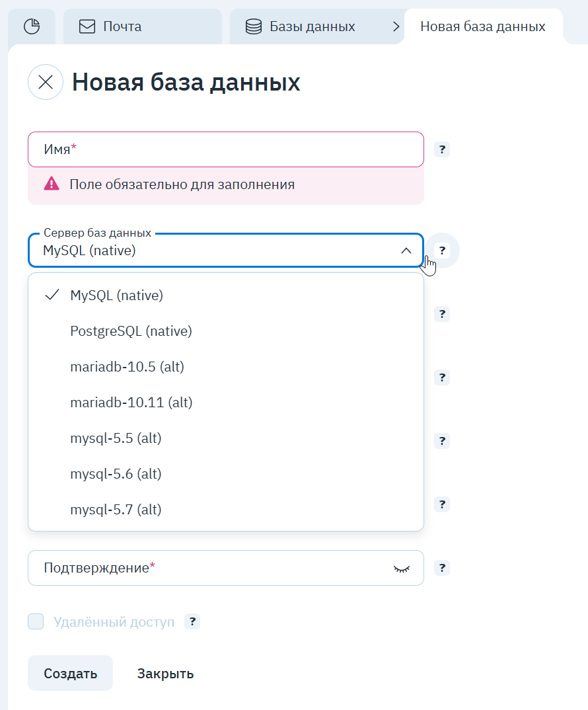Click the Создать button

[x=70, y=674]
